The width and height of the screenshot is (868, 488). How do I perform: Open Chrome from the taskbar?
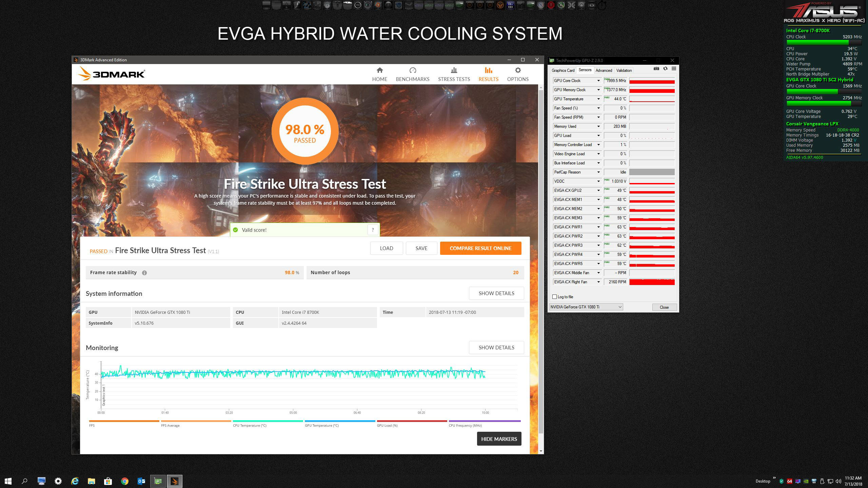125,481
